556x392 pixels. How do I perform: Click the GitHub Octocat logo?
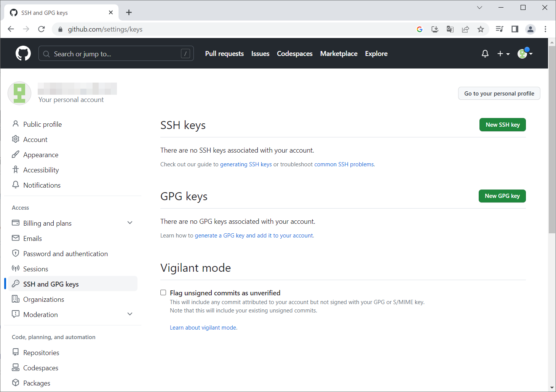[23, 54]
